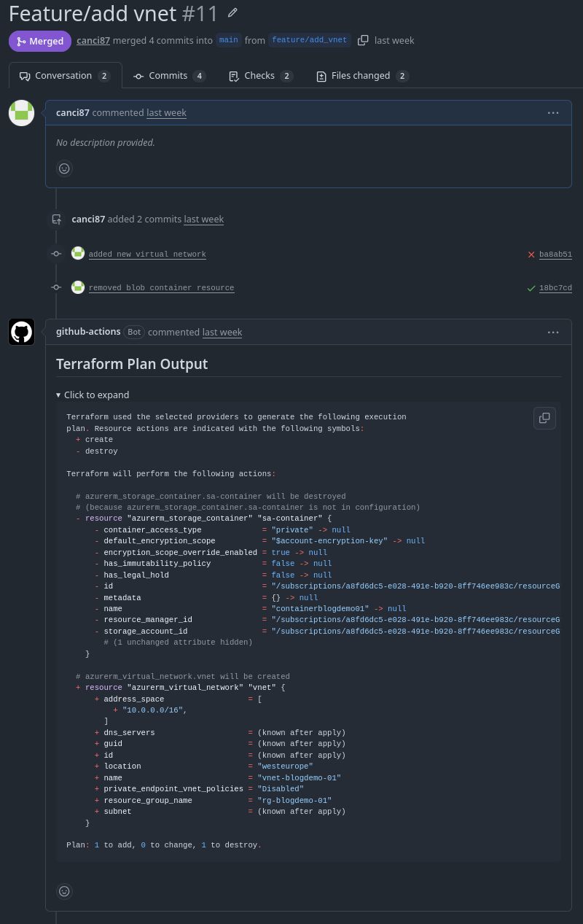Open the removed blob container resource commit

point(161,287)
